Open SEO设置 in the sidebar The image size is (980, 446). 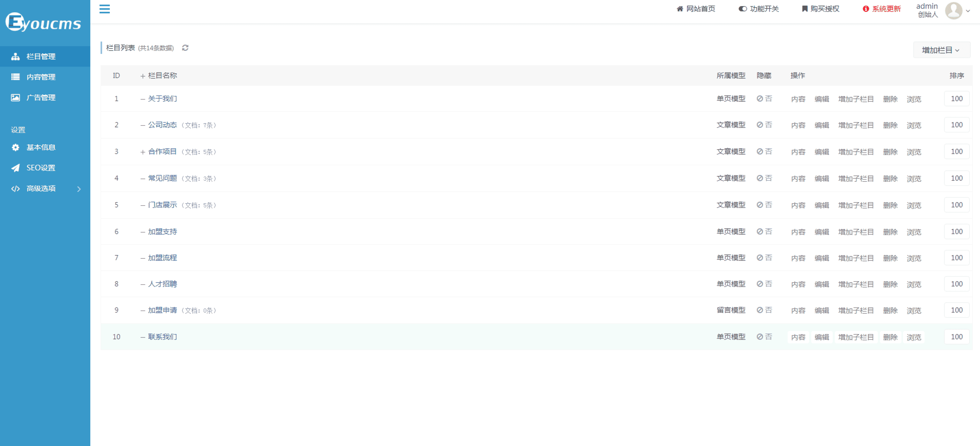(45, 168)
